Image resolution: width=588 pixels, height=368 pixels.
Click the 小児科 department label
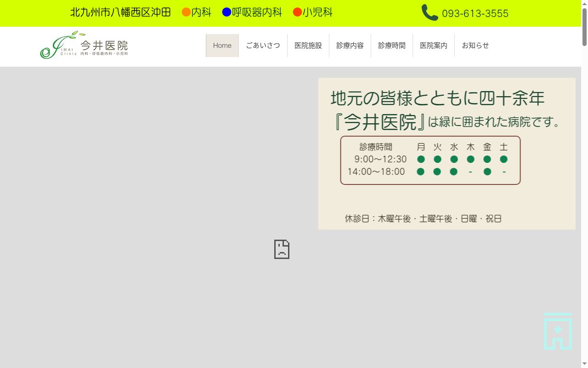(x=317, y=12)
